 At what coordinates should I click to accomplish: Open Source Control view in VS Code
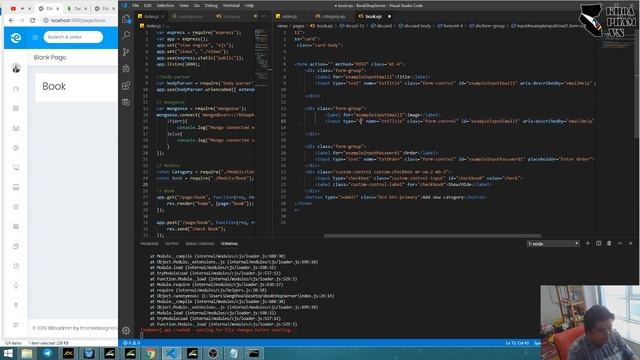(126, 52)
